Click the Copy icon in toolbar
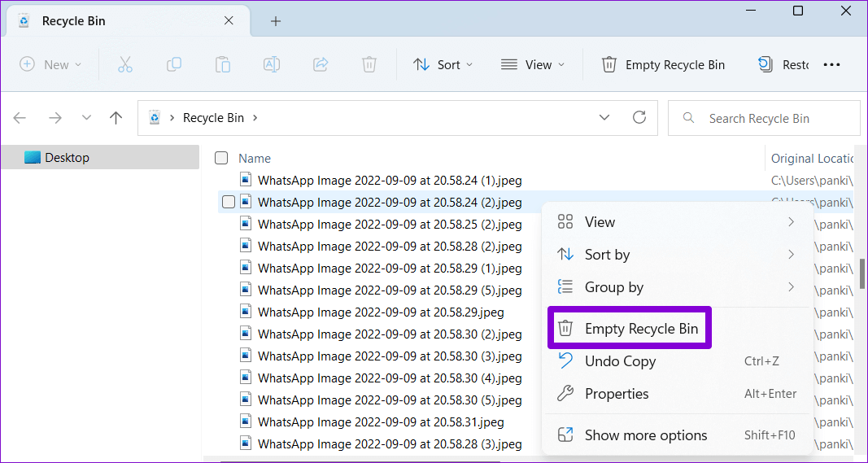868x463 pixels. point(174,65)
